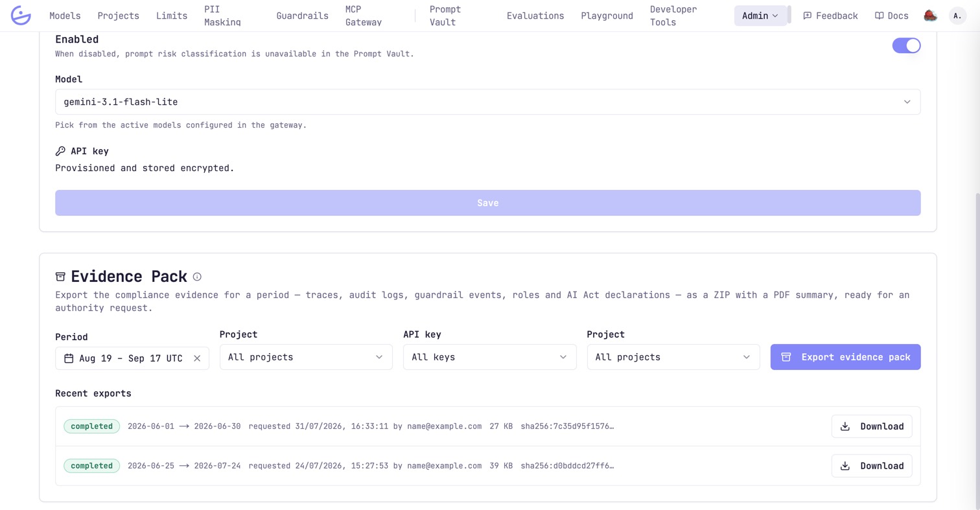Clear the Aug 19 – Sep 17 period
This screenshot has width=980, height=510.
[197, 358]
